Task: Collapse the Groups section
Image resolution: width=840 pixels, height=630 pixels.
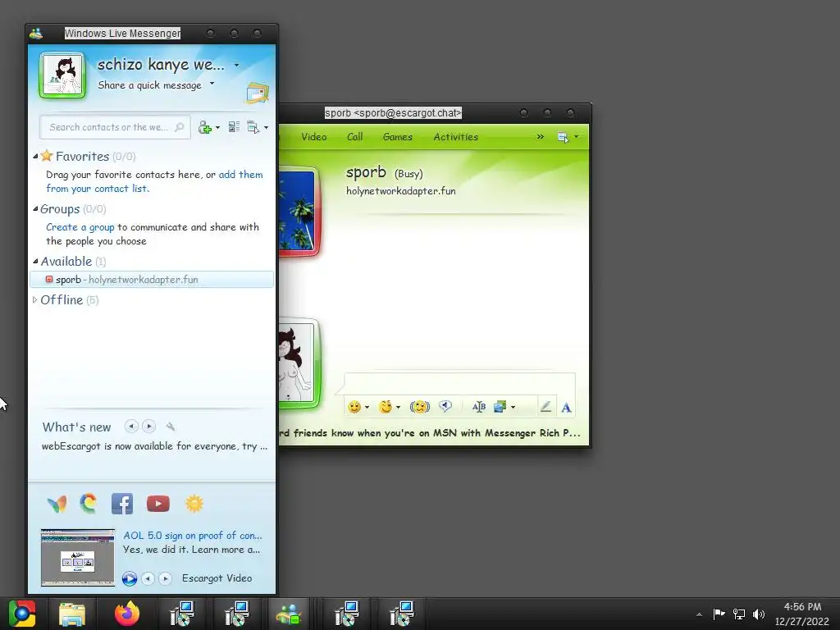Action: click(x=35, y=209)
